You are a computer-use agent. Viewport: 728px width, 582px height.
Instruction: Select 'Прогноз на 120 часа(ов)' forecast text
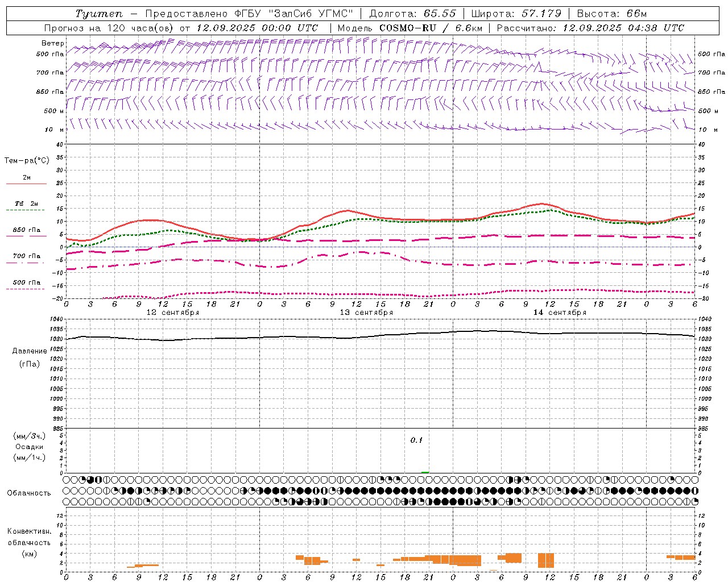coord(110,28)
